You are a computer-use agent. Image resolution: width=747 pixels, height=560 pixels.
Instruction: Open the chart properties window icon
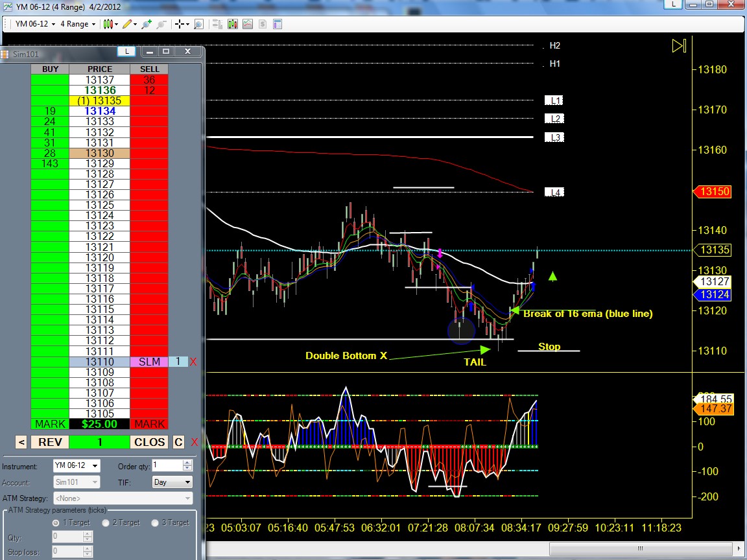pos(278,24)
